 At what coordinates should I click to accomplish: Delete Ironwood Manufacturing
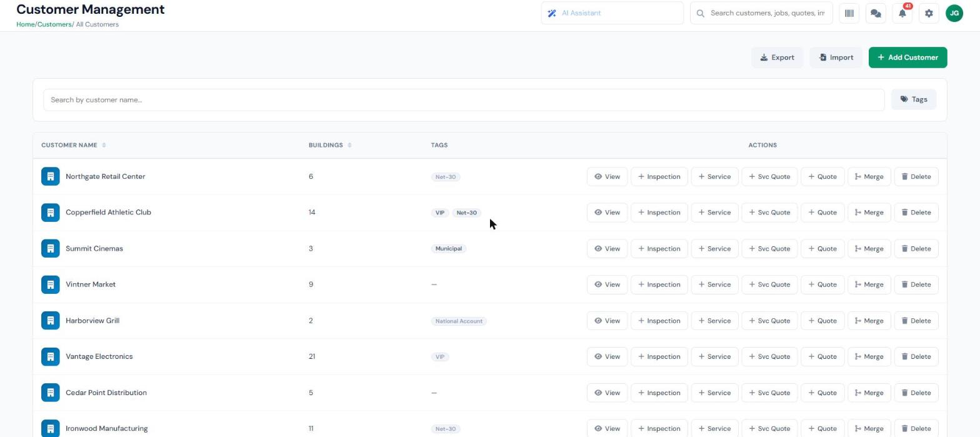tap(916, 428)
